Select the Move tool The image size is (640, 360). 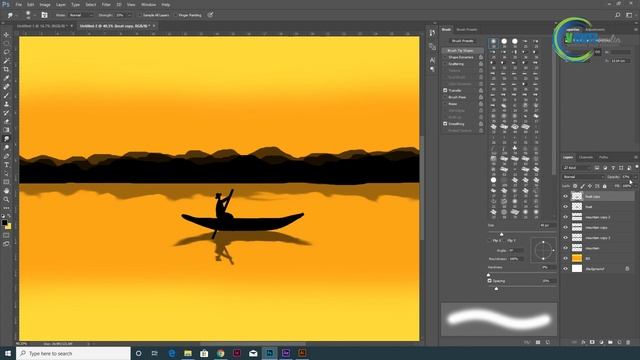[6, 35]
